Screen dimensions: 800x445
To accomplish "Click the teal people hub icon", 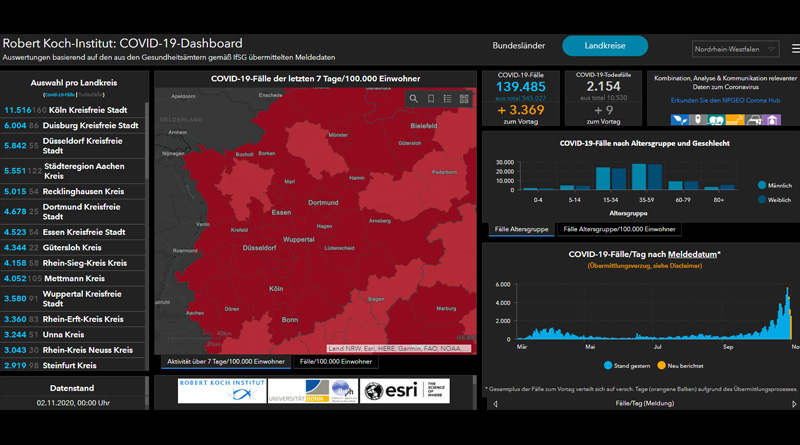I will click(716, 120).
